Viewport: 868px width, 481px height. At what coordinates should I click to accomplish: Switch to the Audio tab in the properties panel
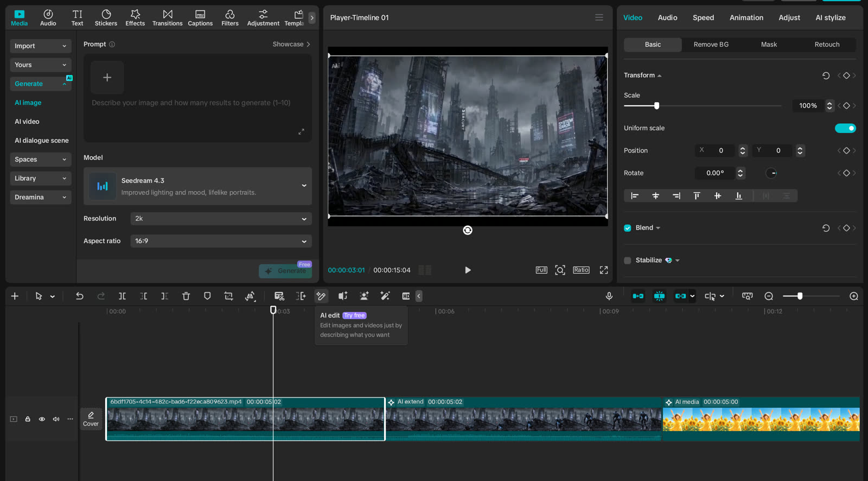[x=667, y=17]
